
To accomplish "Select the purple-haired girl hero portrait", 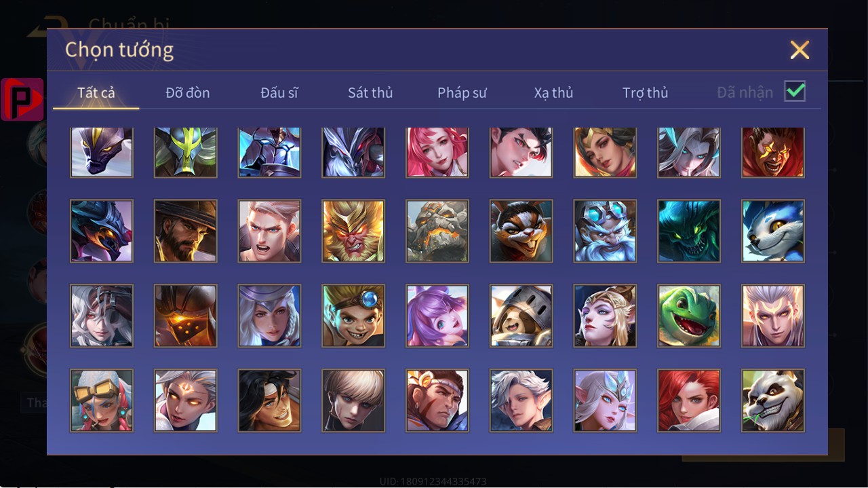I will [x=437, y=316].
